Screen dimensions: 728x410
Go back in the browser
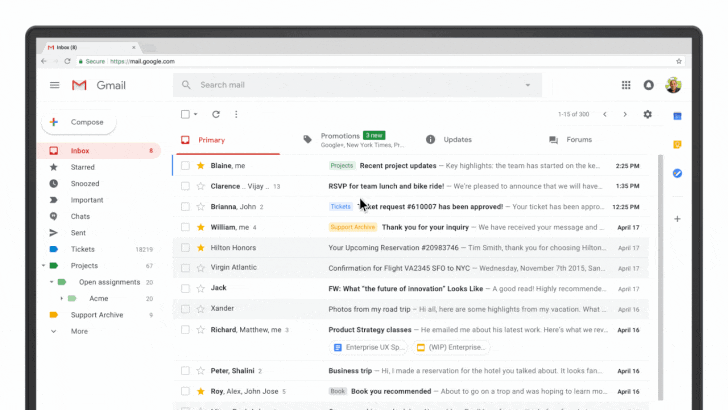pos(44,61)
